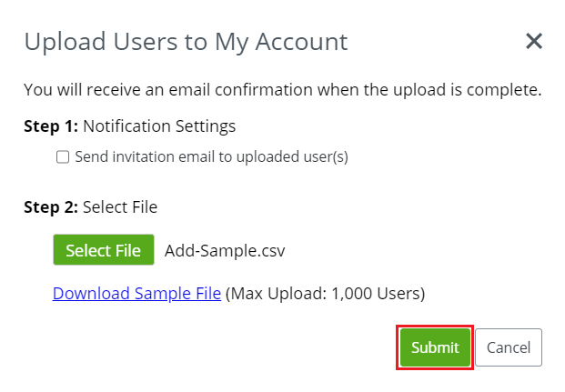Click the Add-Sample.csv file name
This screenshot has height=392, width=565.
pyautogui.click(x=225, y=250)
